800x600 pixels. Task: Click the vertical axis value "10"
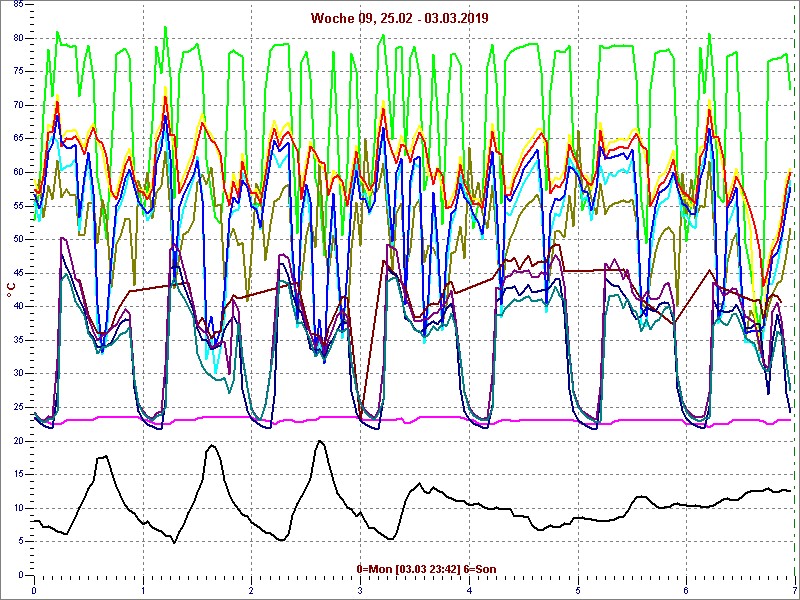(x=18, y=508)
